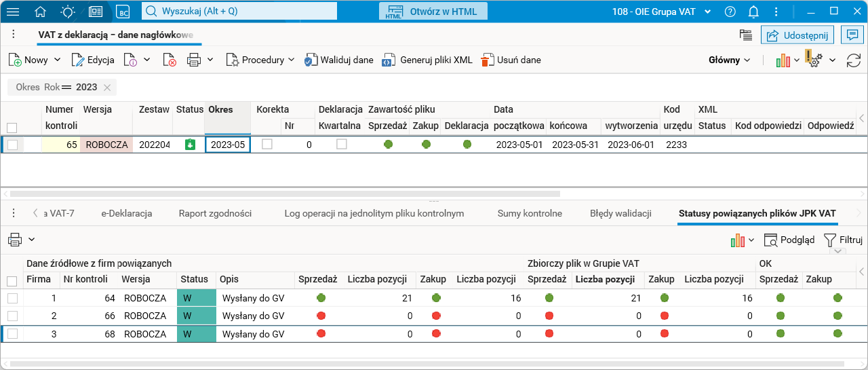Switch to the Raport zgodności tab
Viewport: 868px width, 370px height.
coord(215,213)
